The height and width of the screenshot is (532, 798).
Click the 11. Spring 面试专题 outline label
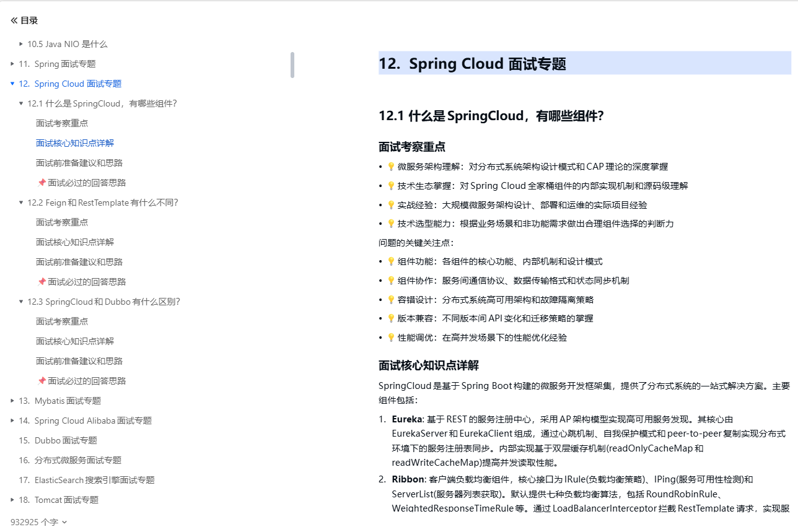click(x=57, y=64)
